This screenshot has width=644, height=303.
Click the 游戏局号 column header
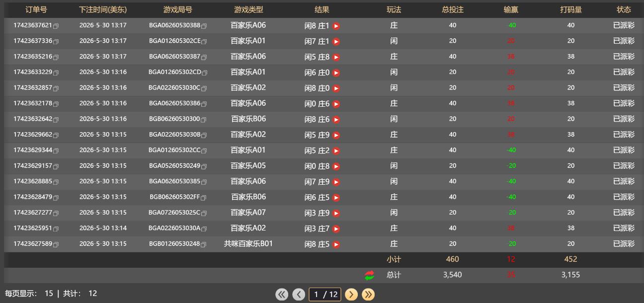click(x=178, y=9)
